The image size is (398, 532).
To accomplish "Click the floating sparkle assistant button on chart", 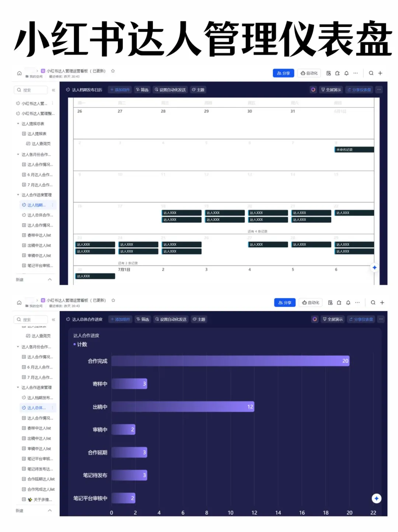I will coord(376,498).
